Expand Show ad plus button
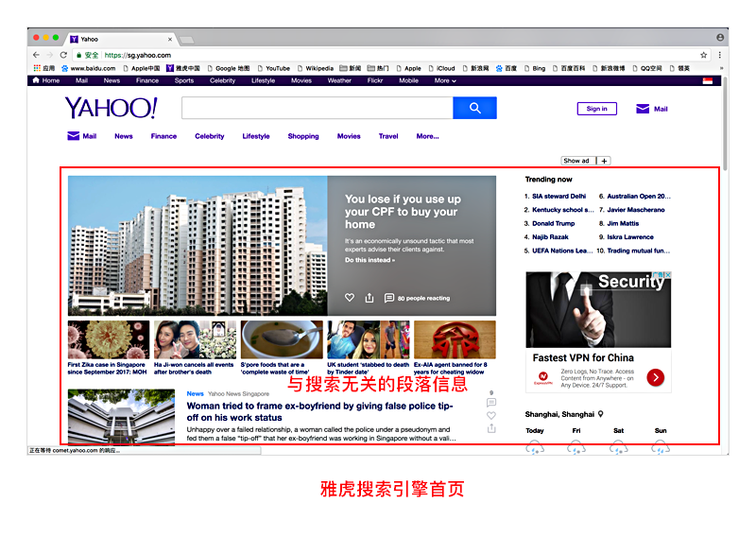This screenshot has width=756, height=537. click(x=604, y=161)
